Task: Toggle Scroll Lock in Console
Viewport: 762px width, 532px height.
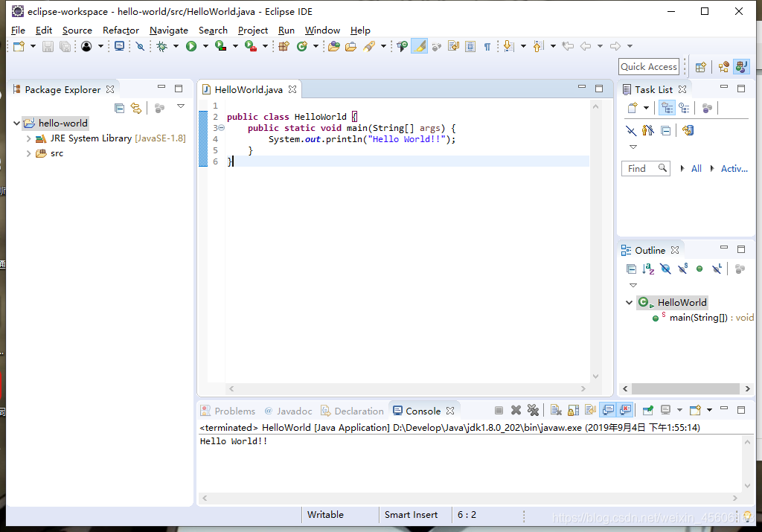Action: tap(573, 411)
